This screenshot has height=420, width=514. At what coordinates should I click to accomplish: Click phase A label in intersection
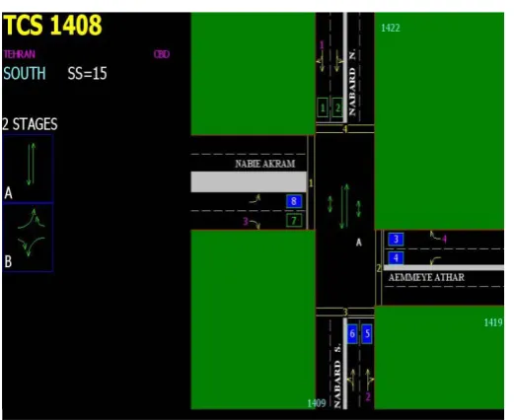pos(359,243)
